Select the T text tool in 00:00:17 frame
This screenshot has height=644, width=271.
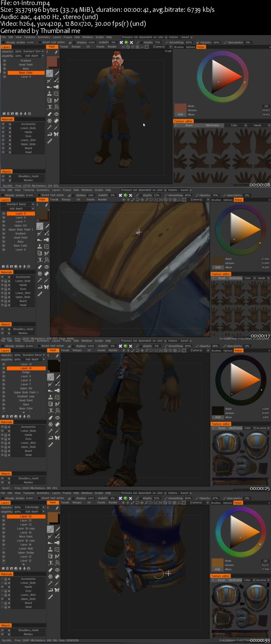point(40,260)
